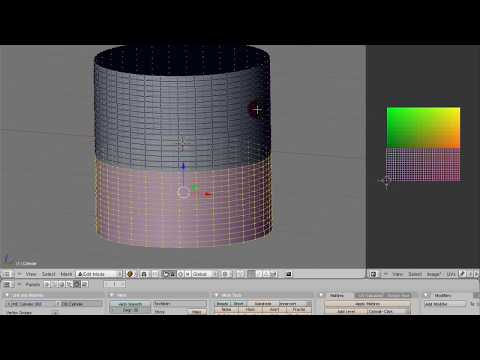Toggle the Short button in Mesh Tools
This screenshot has width=480, height=360.
(x=239, y=304)
